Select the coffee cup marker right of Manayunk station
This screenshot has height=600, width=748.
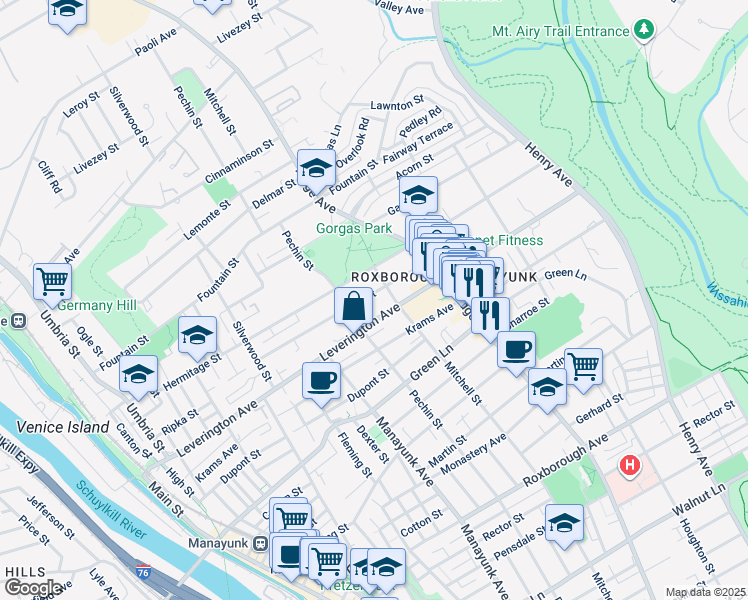(290, 556)
